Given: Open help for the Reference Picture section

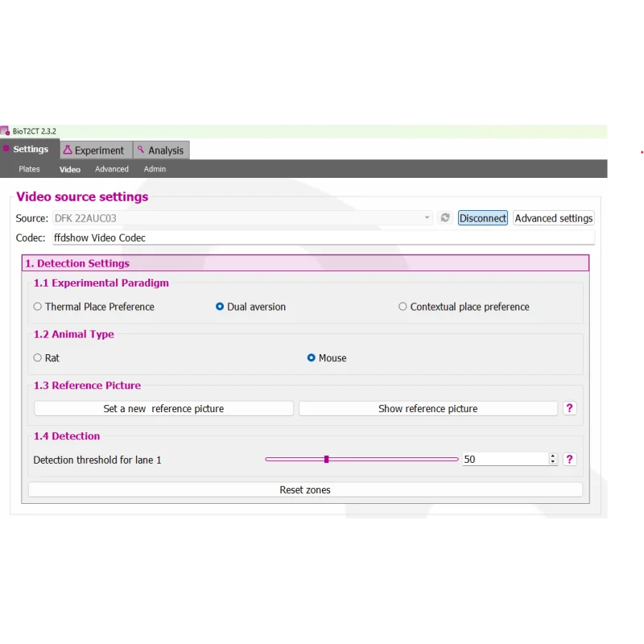Looking at the screenshot, I should click(570, 408).
